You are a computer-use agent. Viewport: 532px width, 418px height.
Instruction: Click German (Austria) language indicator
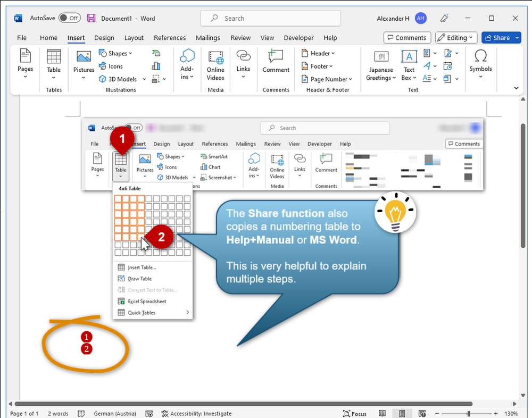coord(115,414)
